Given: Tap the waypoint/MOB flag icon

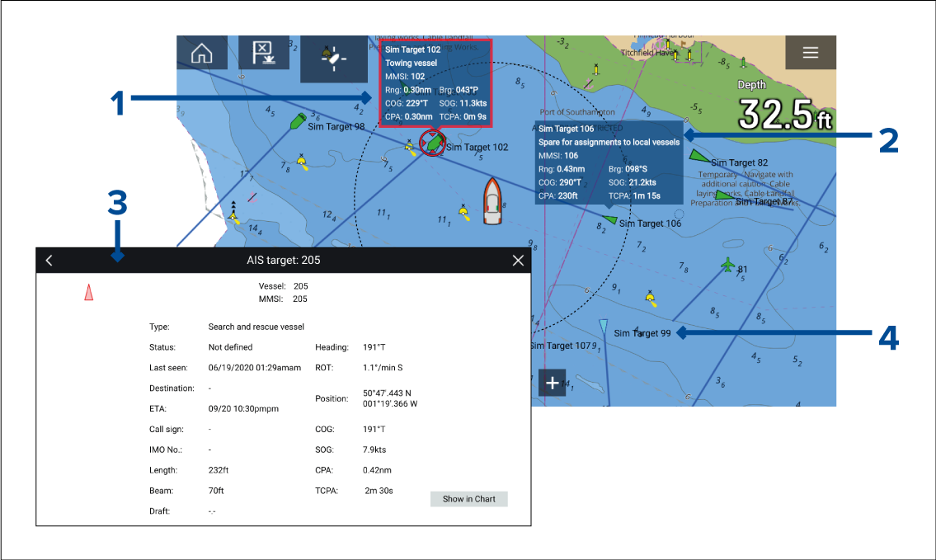Looking at the screenshot, I should (262, 54).
